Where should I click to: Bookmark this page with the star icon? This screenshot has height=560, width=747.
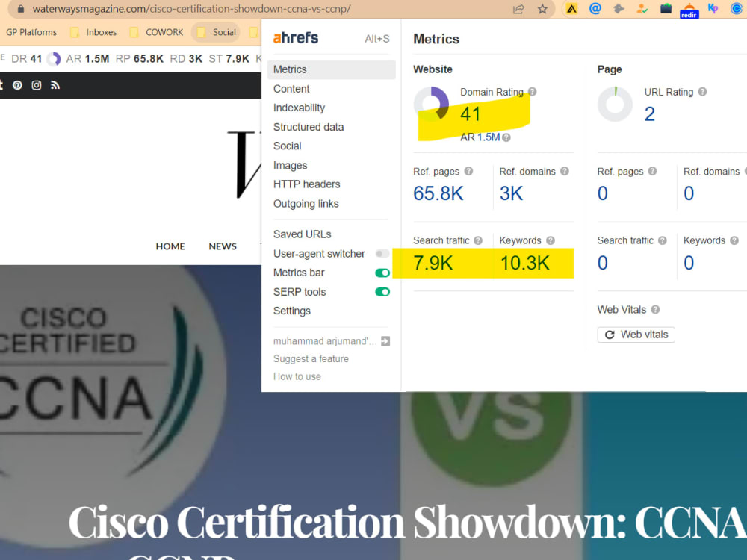[x=542, y=8]
